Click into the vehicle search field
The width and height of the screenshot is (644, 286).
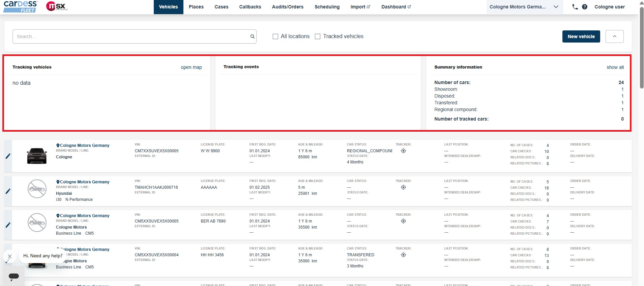point(131,36)
